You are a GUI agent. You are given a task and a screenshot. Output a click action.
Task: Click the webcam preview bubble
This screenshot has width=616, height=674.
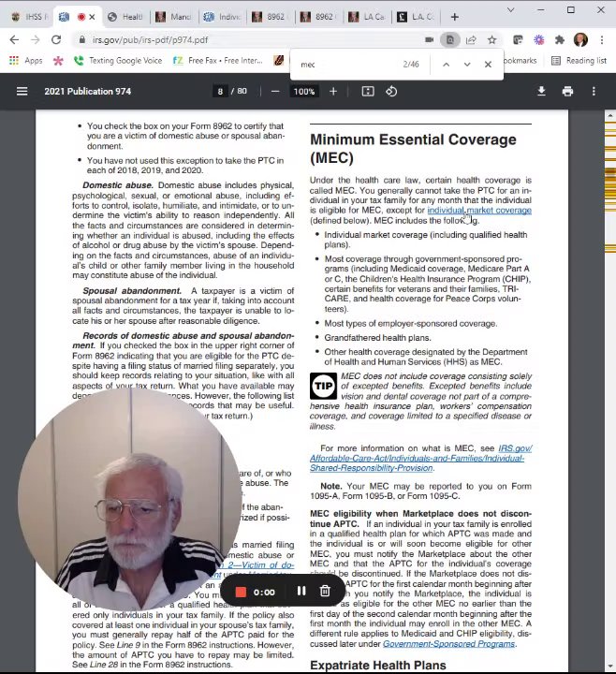click(129, 499)
